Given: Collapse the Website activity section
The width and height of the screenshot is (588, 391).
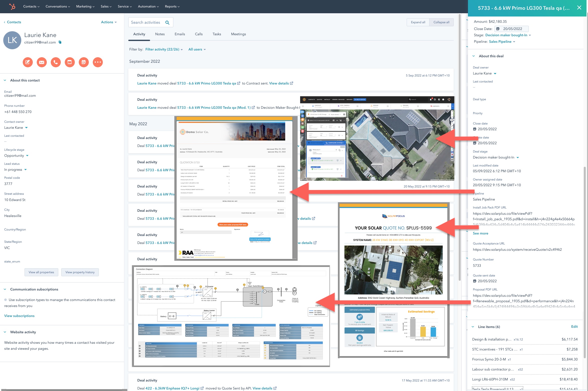Looking at the screenshot, I should 5,332.
